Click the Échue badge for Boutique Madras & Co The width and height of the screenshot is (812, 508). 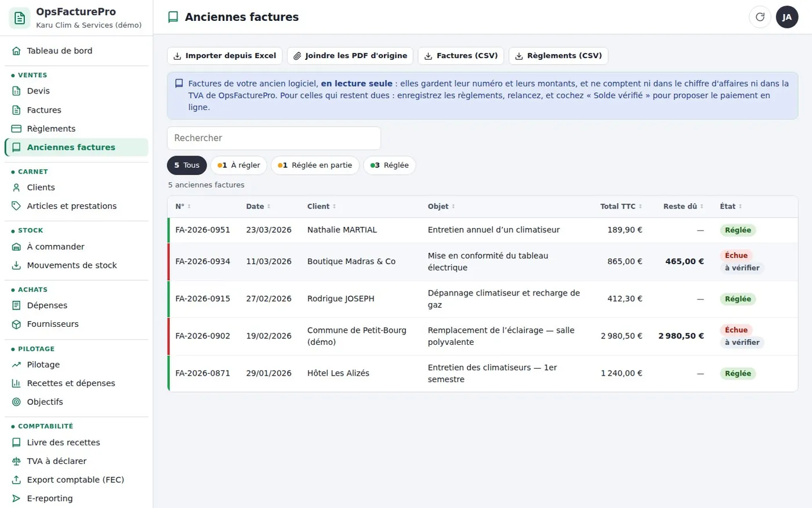point(736,255)
